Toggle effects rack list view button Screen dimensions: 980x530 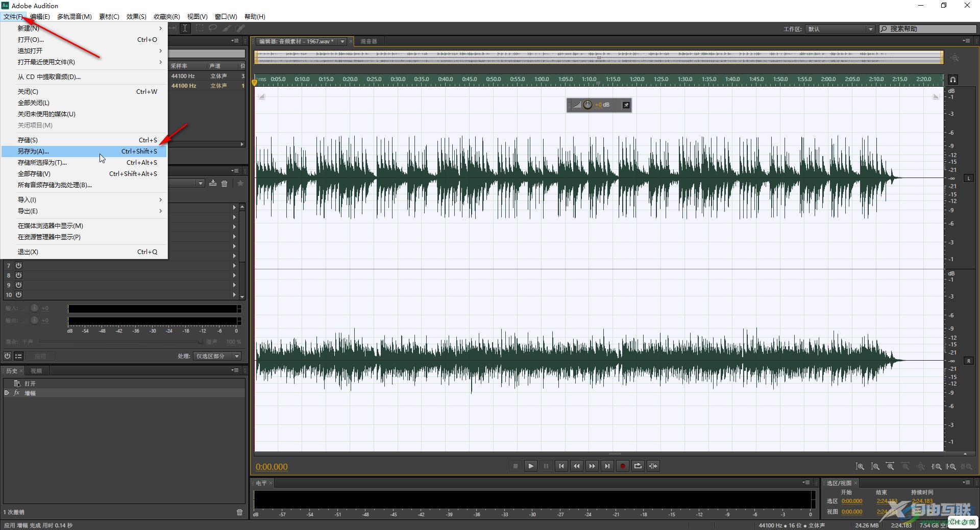(x=18, y=356)
